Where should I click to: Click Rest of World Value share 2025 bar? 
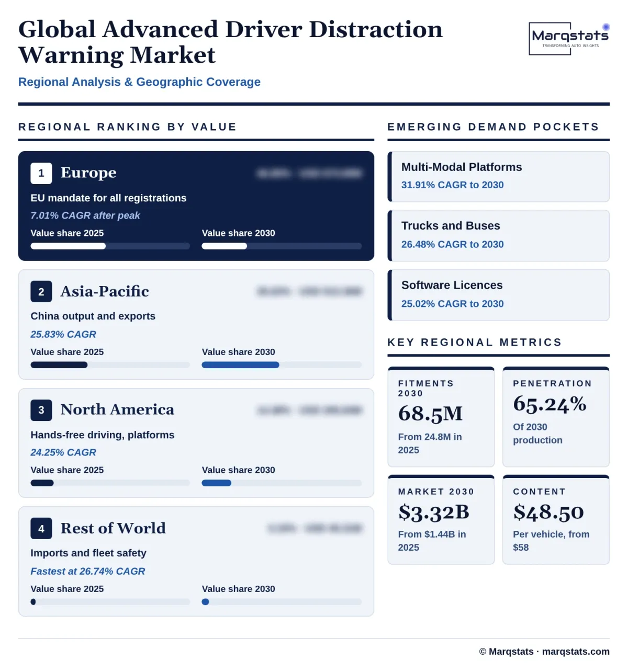[110, 602]
